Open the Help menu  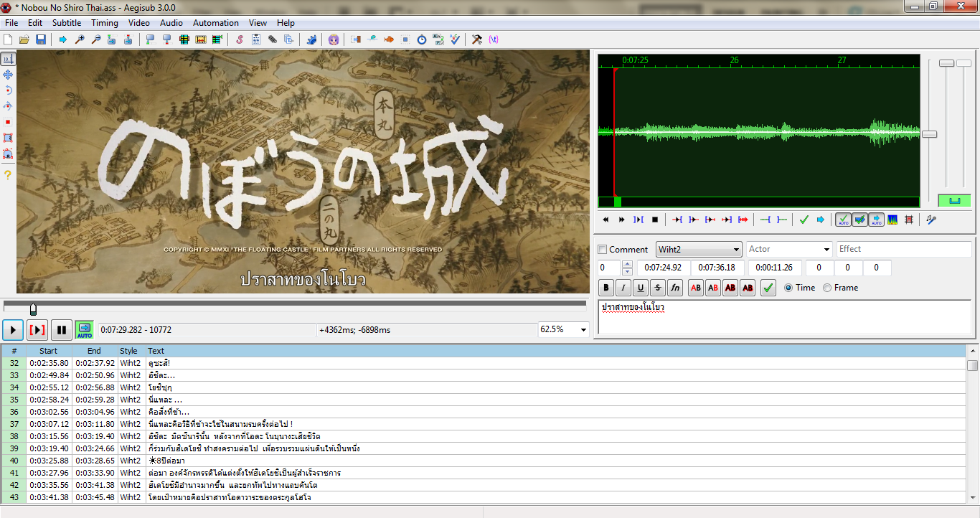(x=286, y=23)
